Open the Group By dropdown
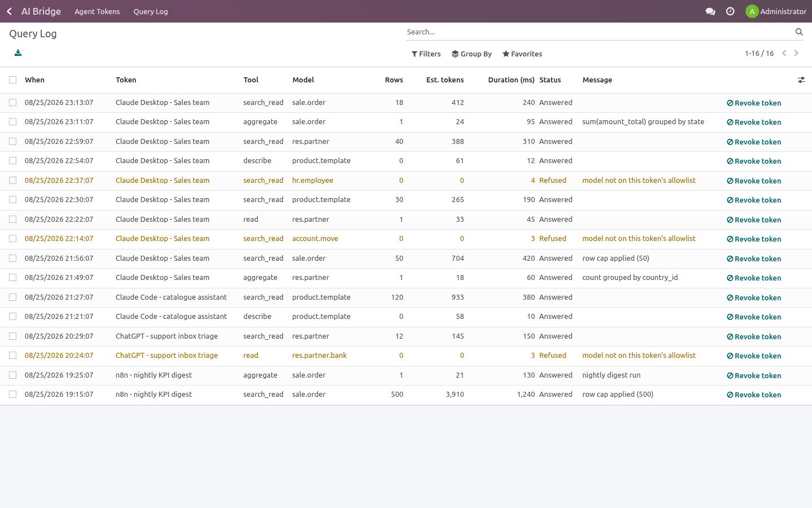Image resolution: width=812 pixels, height=508 pixels. pos(471,54)
